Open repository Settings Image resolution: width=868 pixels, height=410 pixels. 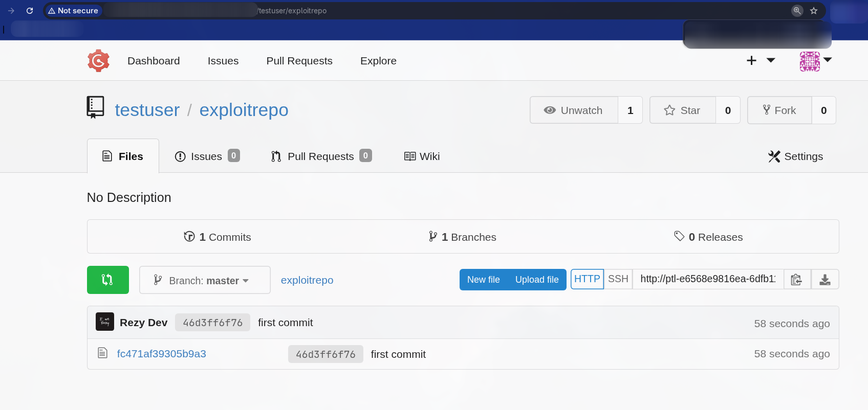pos(795,156)
